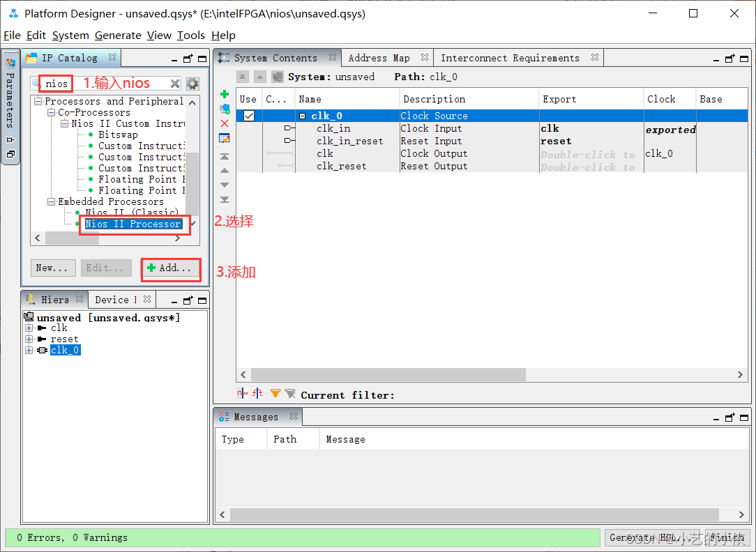The width and height of the screenshot is (756, 552).
Task: Click the Messages horizontal scrollbar
Action: click(x=475, y=514)
